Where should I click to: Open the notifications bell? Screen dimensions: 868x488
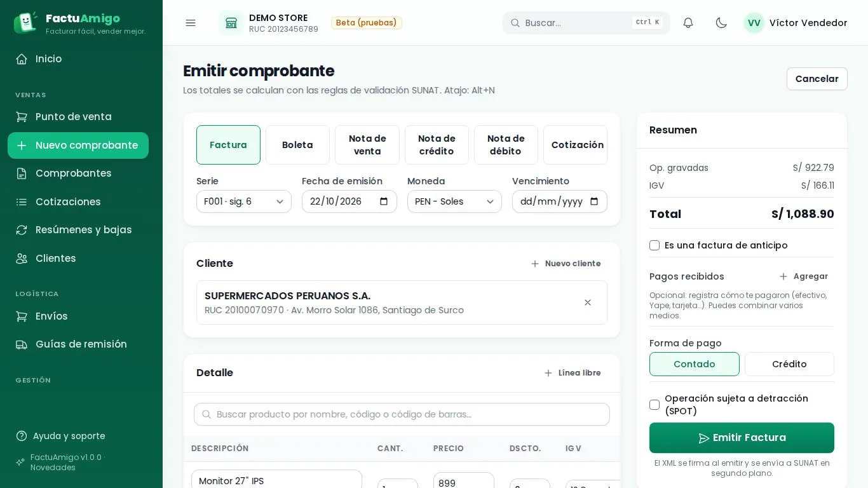tap(688, 23)
